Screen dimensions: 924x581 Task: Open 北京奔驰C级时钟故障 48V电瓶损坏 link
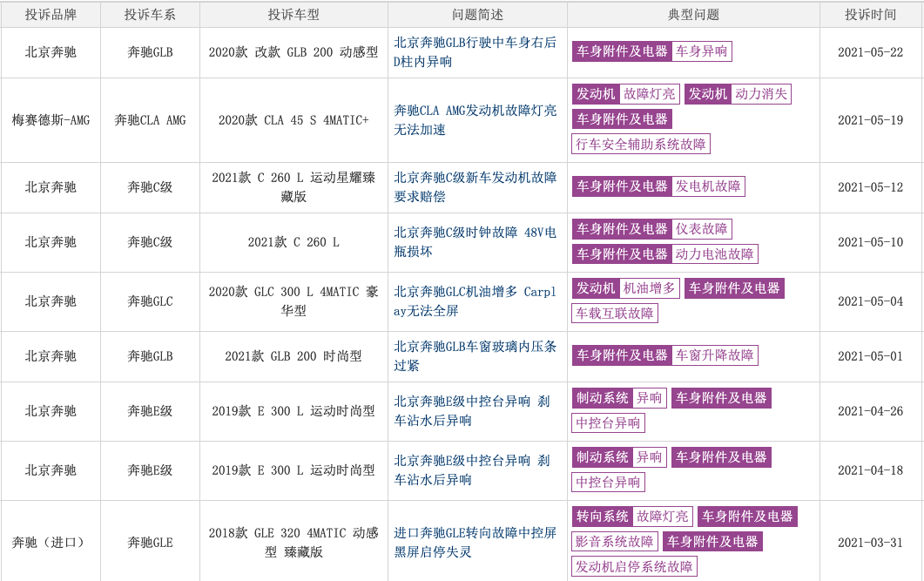[x=475, y=241]
